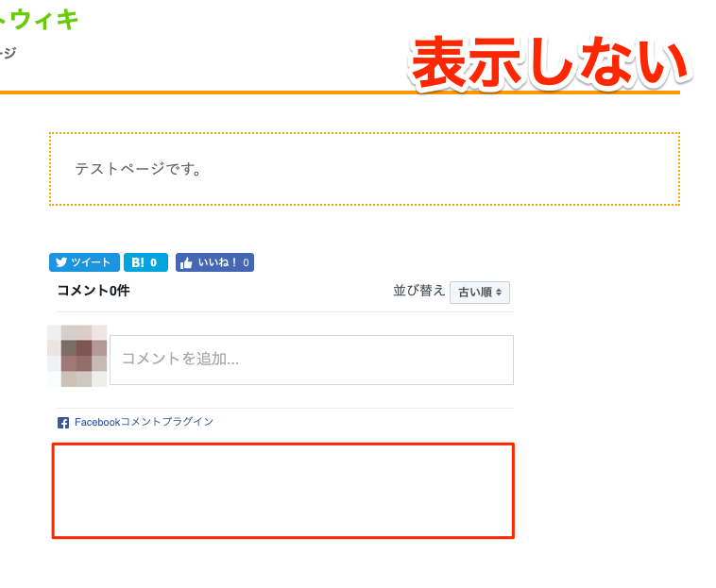Focus the コメントを追加 comment field
This screenshot has height=588, width=716.
[x=312, y=360]
